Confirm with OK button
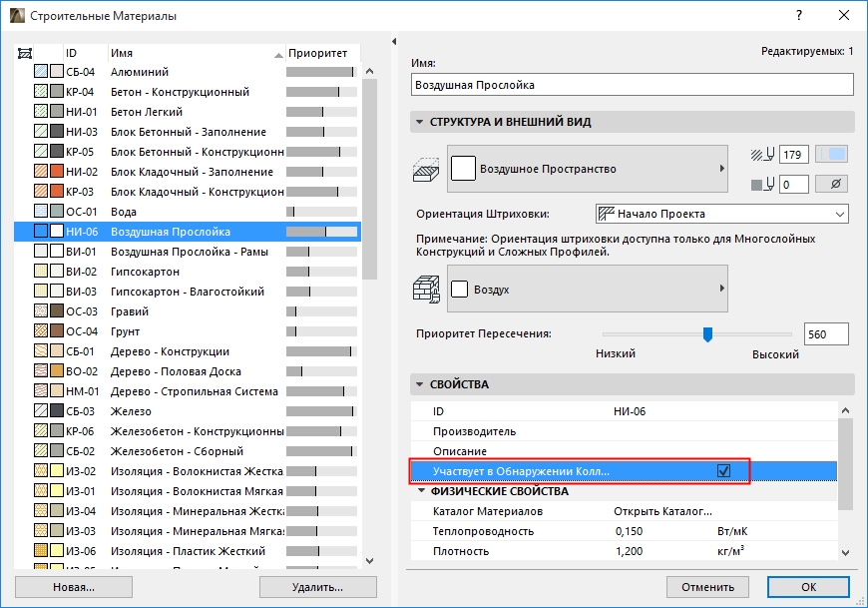The image size is (868, 608). 808,587
